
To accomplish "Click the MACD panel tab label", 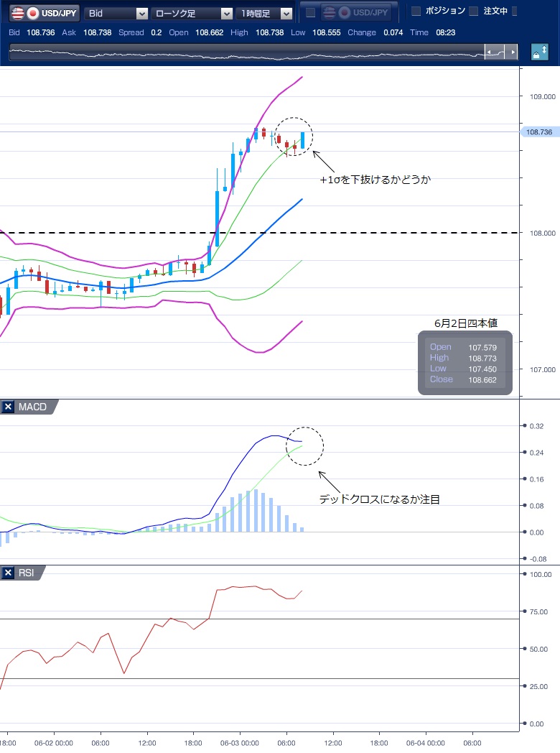I will click(x=32, y=407).
